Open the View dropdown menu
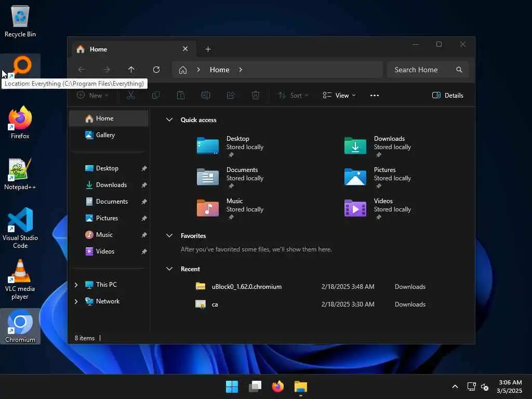 tap(339, 96)
